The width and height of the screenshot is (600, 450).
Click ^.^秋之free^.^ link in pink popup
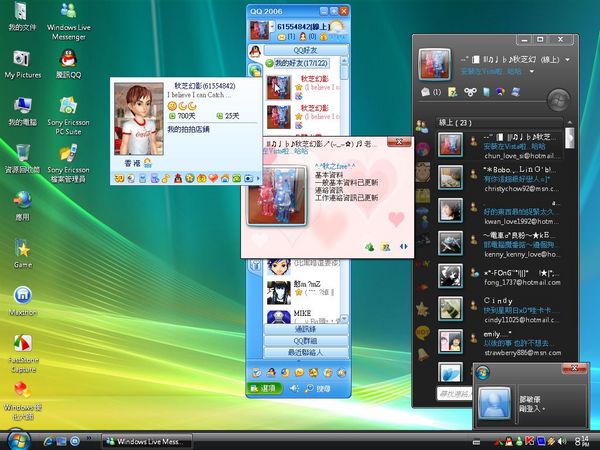click(335, 166)
